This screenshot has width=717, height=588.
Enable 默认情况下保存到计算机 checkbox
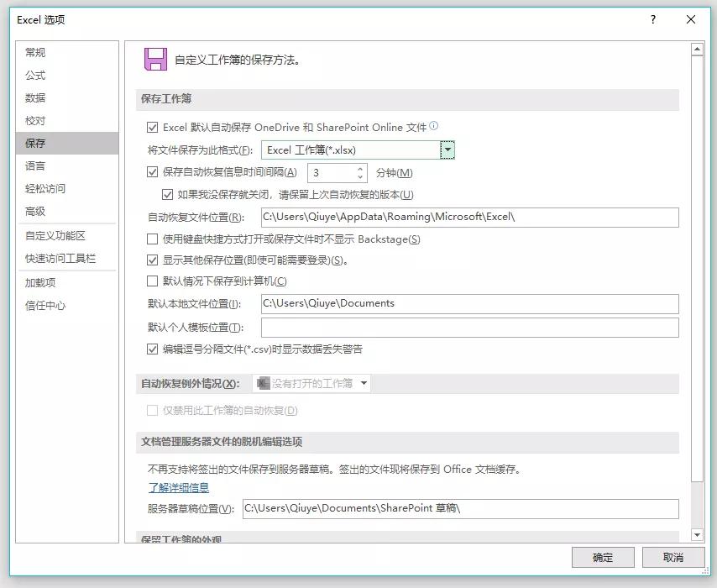coord(153,281)
